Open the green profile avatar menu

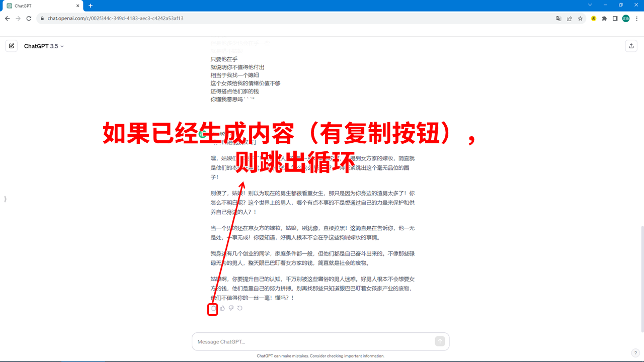pos(626,19)
